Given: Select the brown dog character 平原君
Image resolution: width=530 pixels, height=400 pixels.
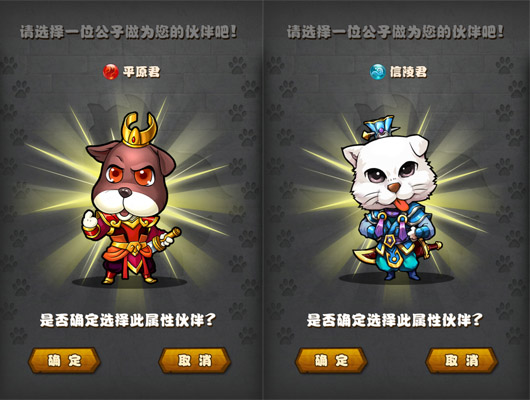Looking at the screenshot, I should click(131, 199).
